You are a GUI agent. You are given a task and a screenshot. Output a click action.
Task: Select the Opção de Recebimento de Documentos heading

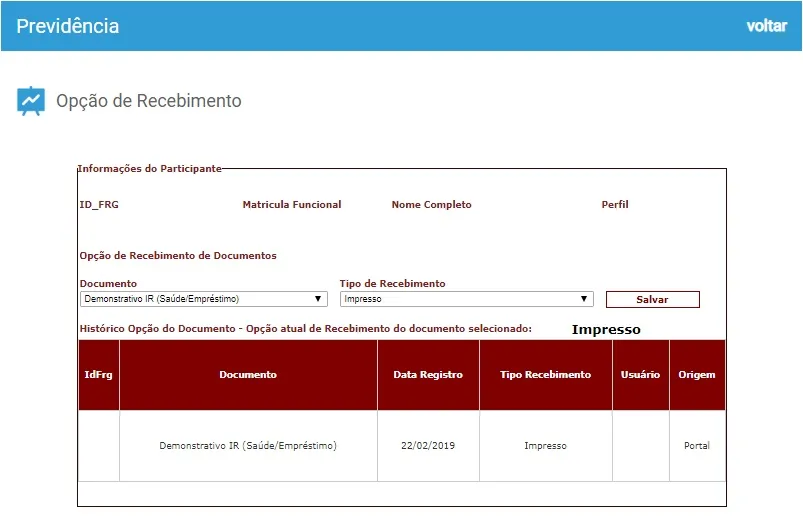pyautogui.click(x=178, y=256)
